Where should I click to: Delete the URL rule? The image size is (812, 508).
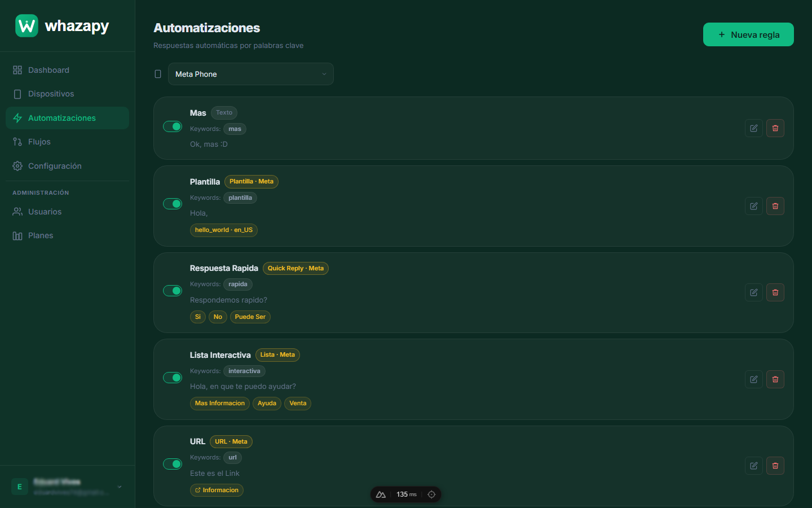(x=775, y=466)
